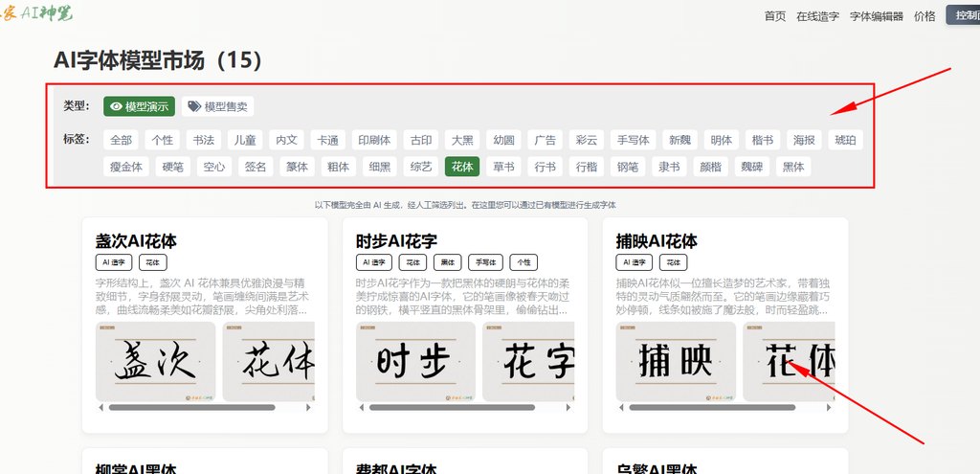The height and width of the screenshot is (474, 980).
Task: Click the 行书 tag
Action: [x=545, y=167]
